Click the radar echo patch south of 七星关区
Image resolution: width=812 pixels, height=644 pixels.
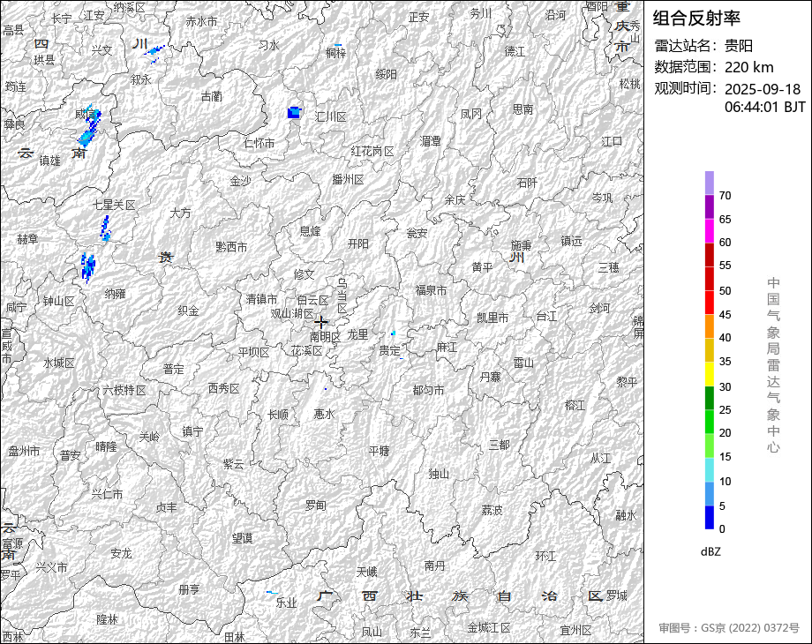(x=106, y=228)
